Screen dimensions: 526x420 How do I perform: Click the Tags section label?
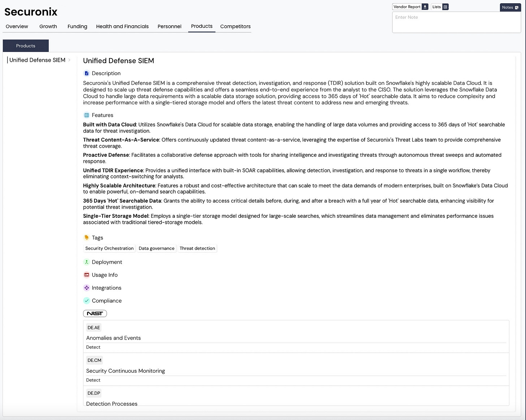tap(98, 238)
